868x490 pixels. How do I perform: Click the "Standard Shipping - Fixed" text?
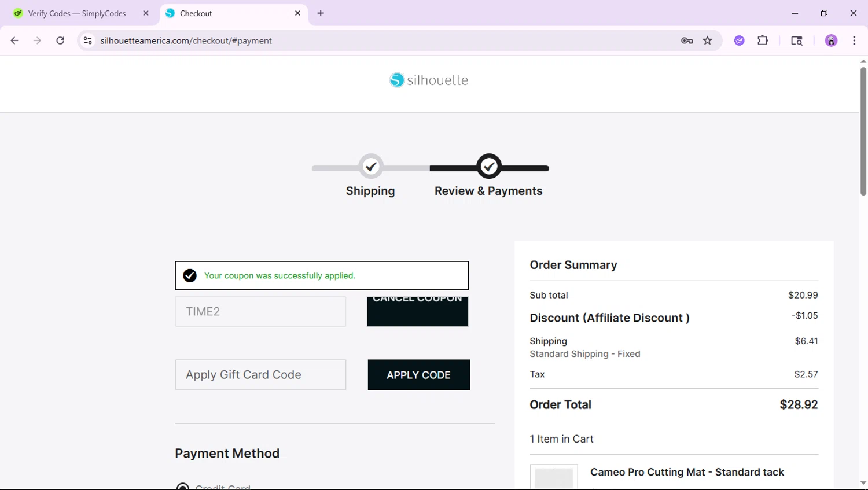[584, 354]
